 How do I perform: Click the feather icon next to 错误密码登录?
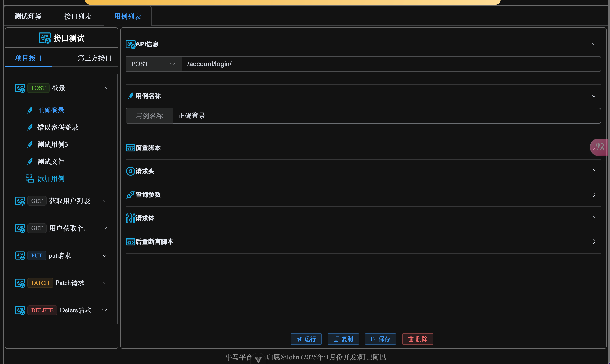30,127
